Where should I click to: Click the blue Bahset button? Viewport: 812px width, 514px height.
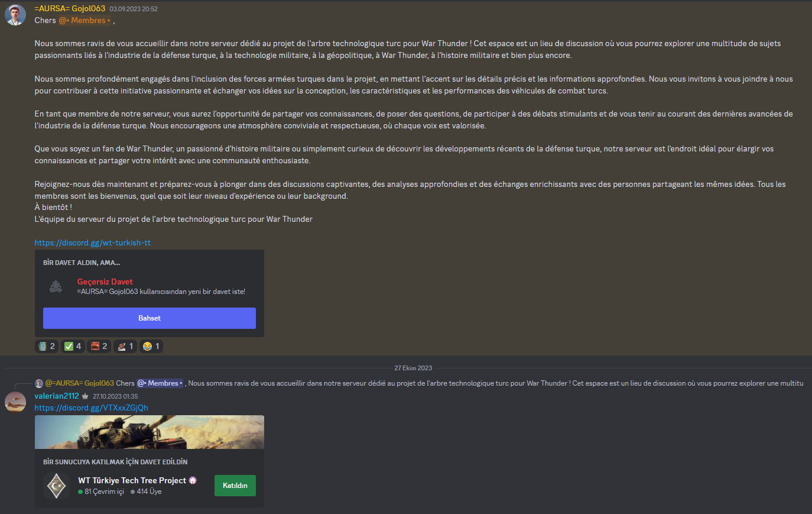pyautogui.click(x=150, y=318)
